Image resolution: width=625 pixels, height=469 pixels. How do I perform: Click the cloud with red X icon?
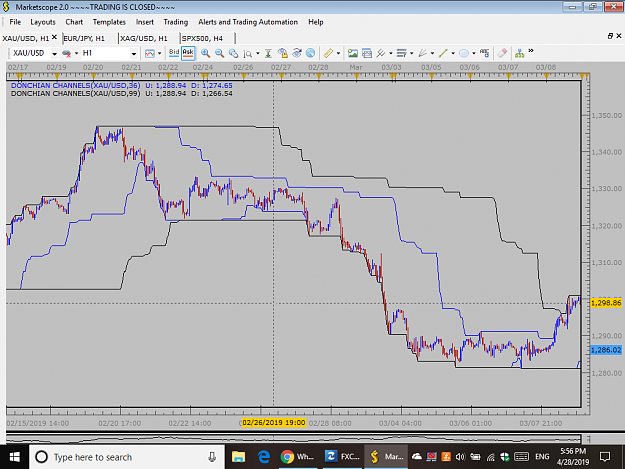67,53
